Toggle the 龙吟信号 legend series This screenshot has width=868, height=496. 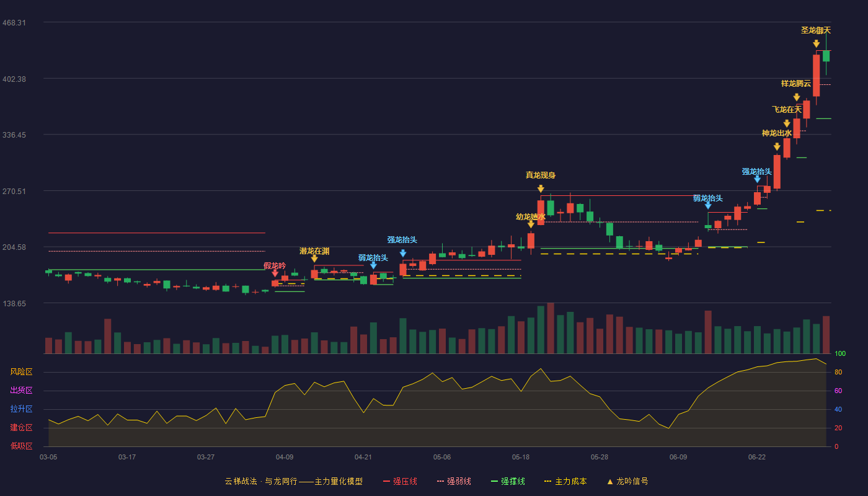pos(627,481)
